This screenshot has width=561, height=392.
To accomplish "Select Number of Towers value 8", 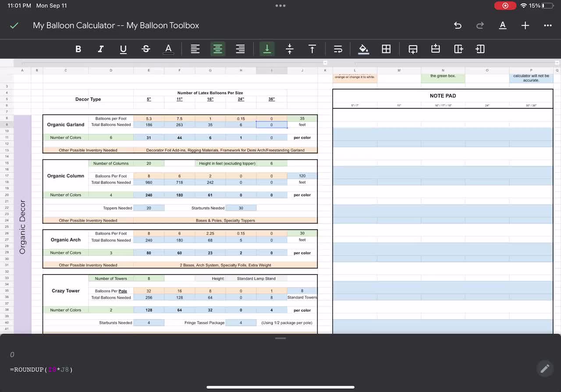I will (149, 278).
